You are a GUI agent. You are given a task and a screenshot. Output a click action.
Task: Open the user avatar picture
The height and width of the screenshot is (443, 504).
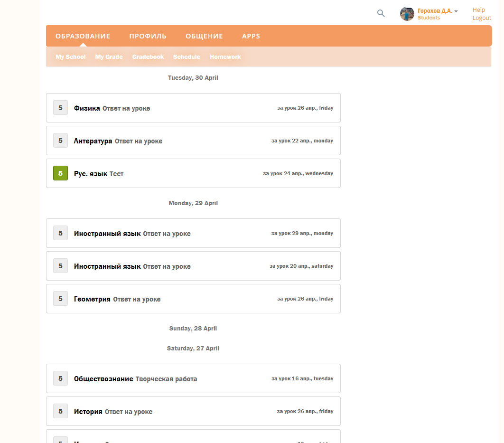click(x=407, y=14)
